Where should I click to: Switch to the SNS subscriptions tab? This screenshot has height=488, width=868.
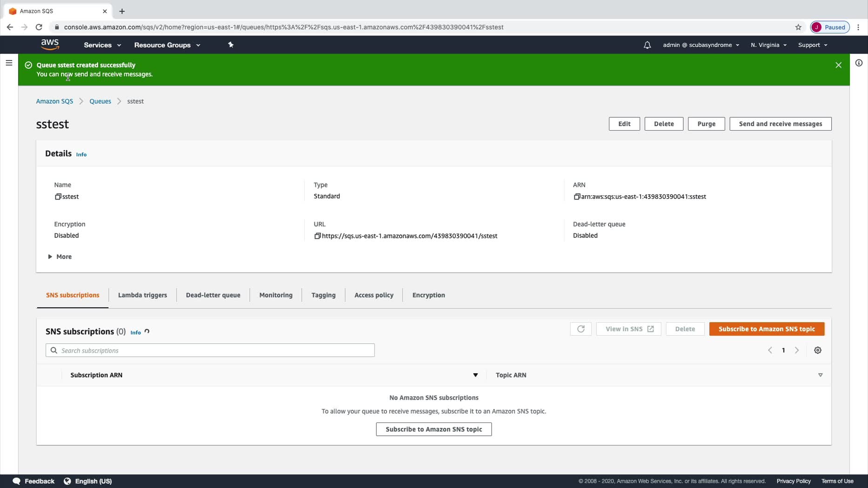pos(73,295)
